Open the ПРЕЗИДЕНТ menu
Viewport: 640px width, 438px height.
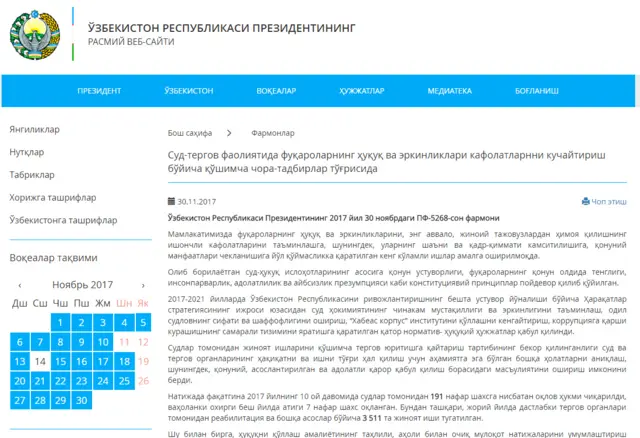(99, 91)
